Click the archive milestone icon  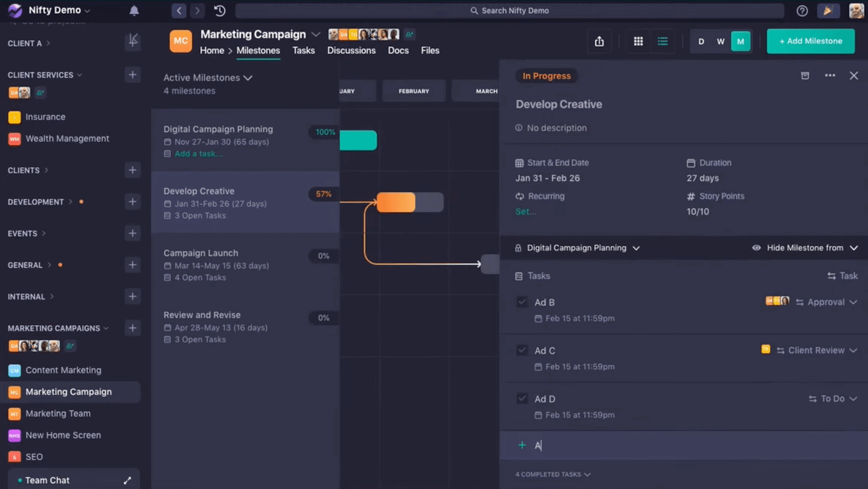click(805, 75)
